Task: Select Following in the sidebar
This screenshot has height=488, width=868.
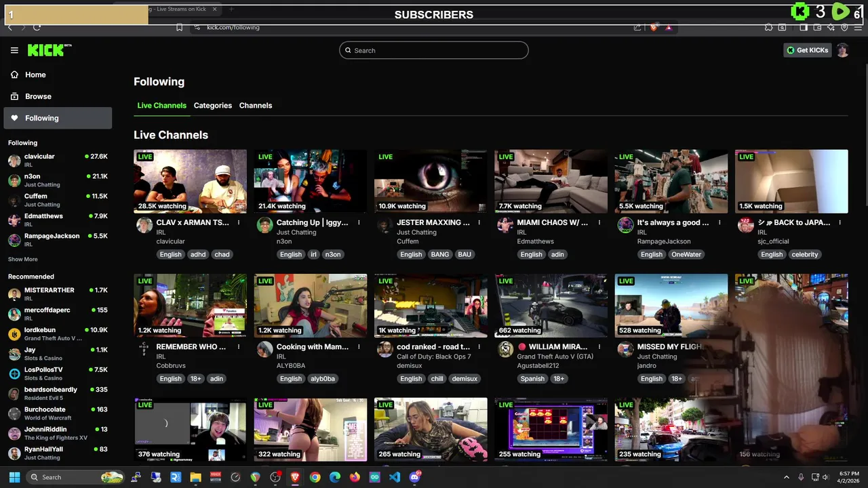Action: point(58,118)
